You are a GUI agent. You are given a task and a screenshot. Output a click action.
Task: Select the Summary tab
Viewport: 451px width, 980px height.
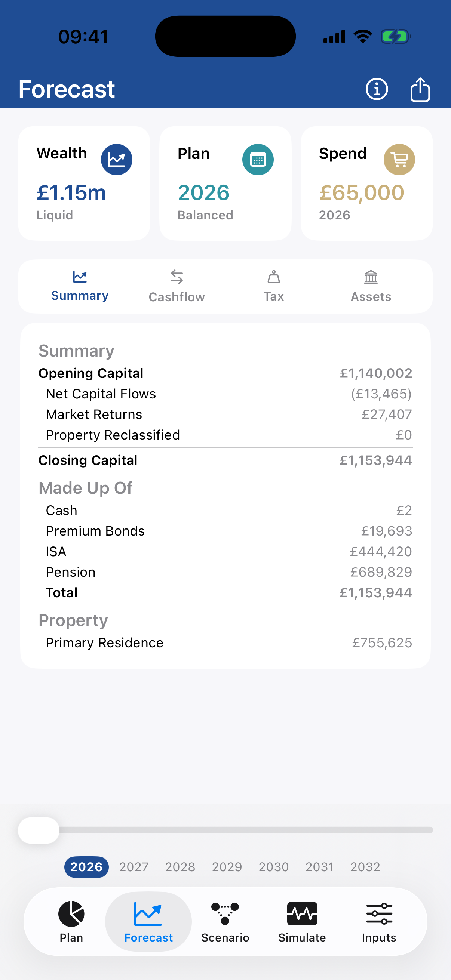point(80,286)
